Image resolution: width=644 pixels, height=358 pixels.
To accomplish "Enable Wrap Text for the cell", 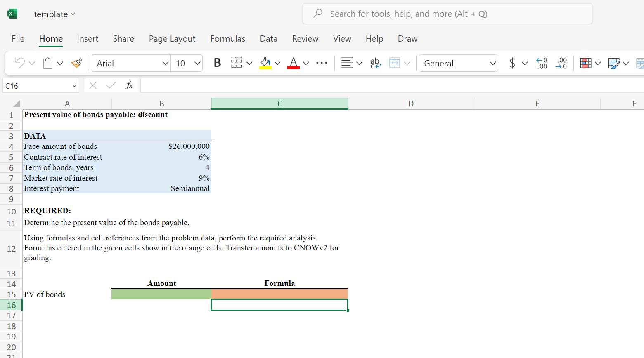I will [375, 63].
